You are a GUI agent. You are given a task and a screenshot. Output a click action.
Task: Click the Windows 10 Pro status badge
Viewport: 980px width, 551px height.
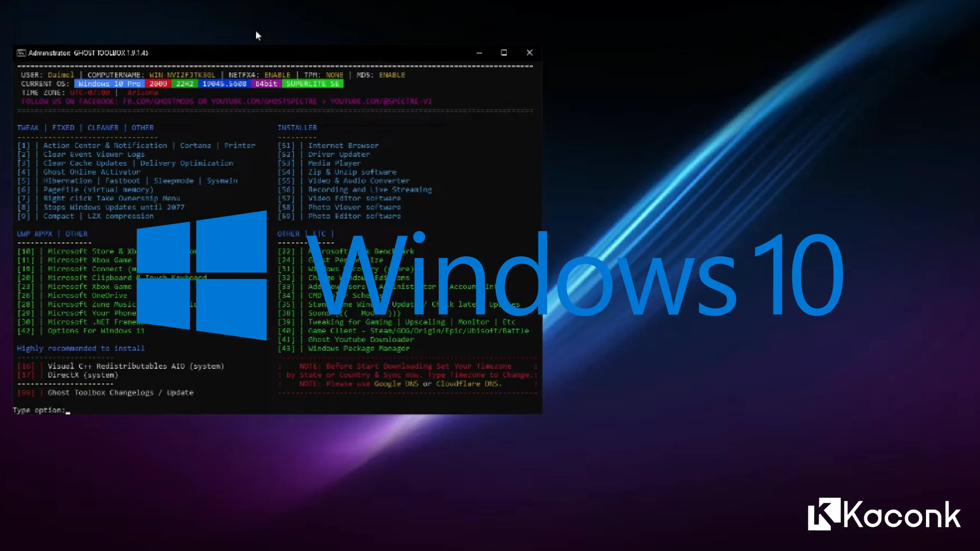(x=109, y=83)
